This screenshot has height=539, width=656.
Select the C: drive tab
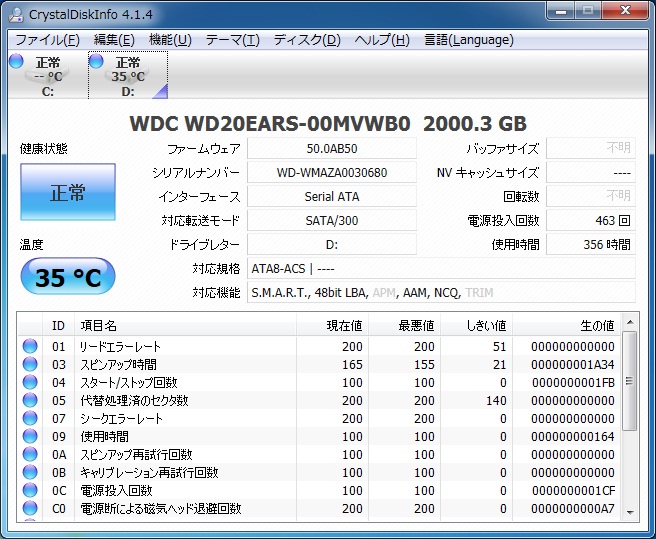pyautogui.click(x=48, y=75)
